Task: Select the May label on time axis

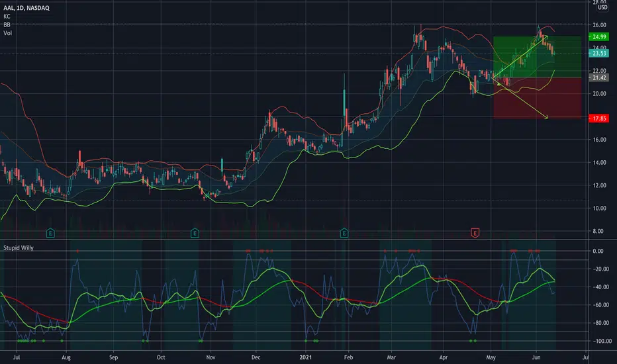Action: [x=491, y=357]
